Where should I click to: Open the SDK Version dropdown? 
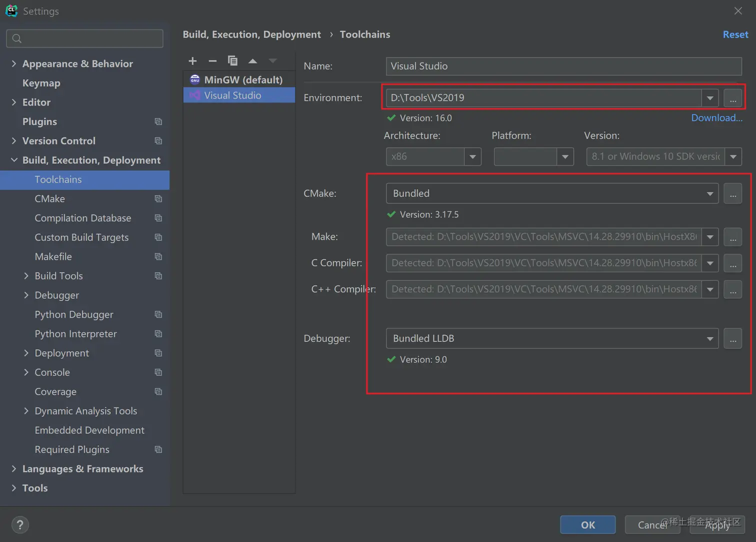(733, 157)
